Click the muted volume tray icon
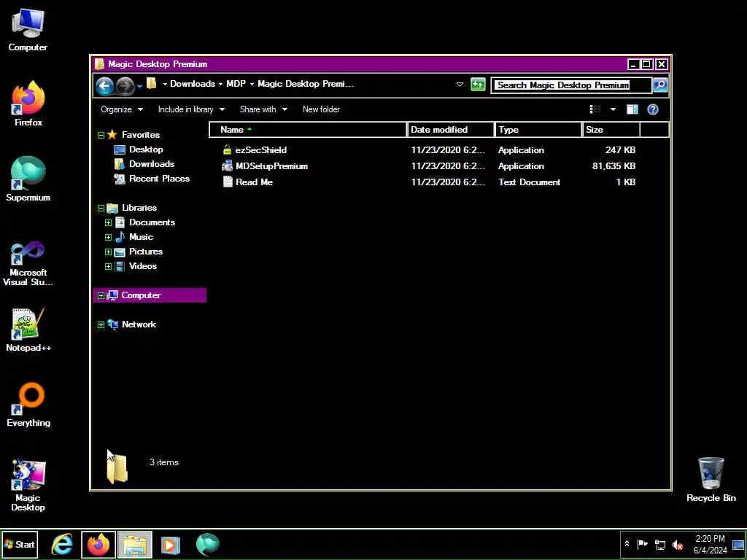The width and height of the screenshot is (747, 560). [x=677, y=545]
